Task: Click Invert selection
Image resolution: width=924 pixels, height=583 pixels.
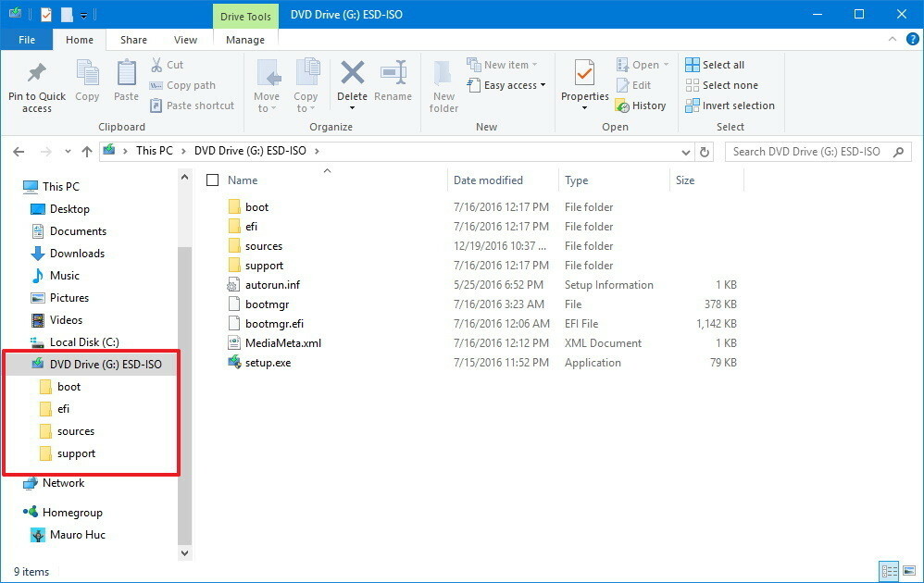Action: (x=730, y=105)
